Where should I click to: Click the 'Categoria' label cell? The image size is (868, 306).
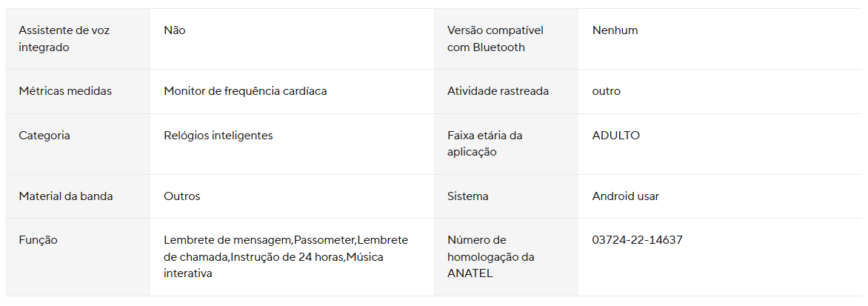coord(44,136)
